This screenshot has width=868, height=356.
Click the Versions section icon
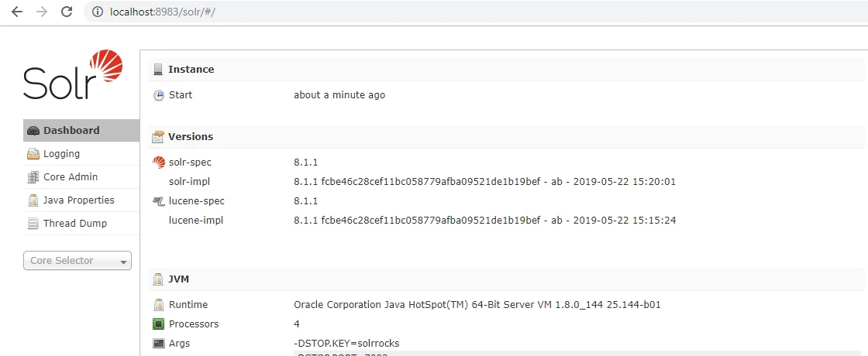click(158, 136)
